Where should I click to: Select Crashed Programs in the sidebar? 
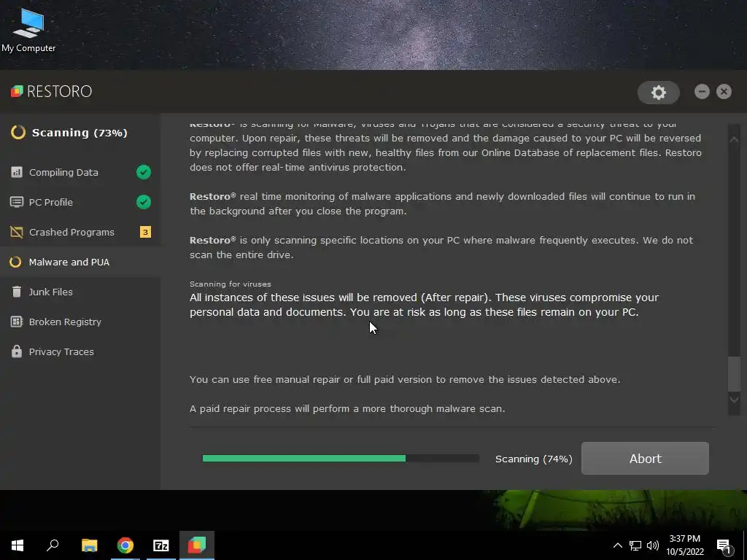pyautogui.click(x=80, y=232)
